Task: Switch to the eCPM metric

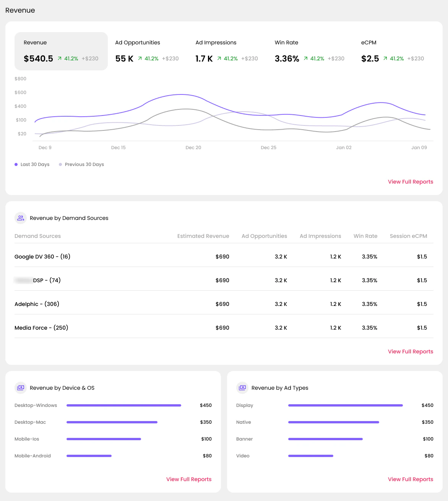Action: (393, 51)
